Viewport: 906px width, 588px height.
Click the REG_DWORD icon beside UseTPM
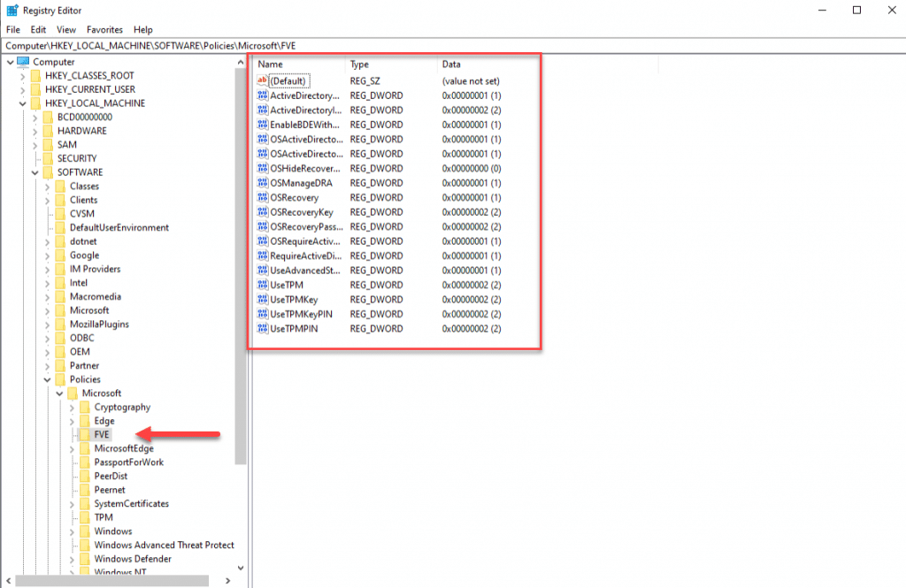[263, 285]
